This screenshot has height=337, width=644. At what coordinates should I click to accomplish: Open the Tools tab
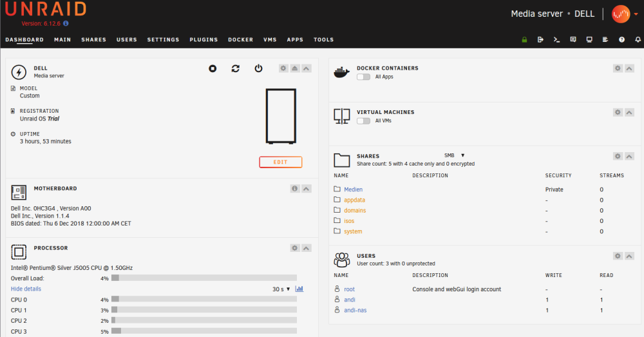pos(324,39)
